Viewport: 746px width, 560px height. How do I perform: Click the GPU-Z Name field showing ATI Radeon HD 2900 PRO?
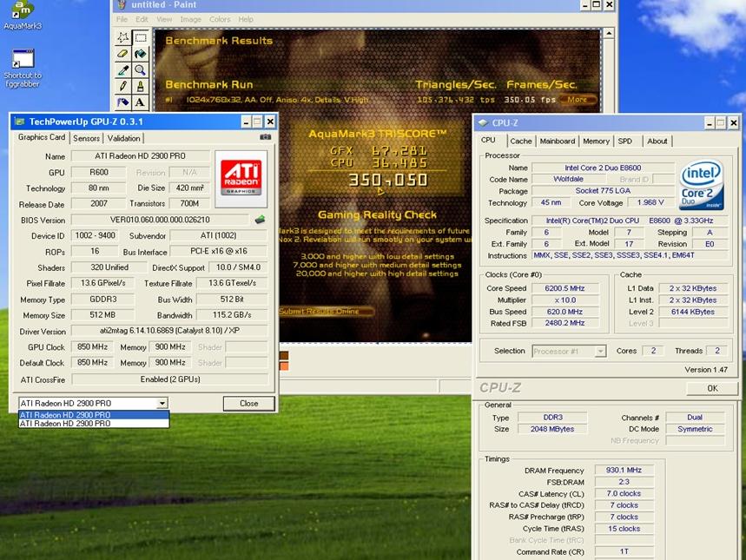pos(141,156)
